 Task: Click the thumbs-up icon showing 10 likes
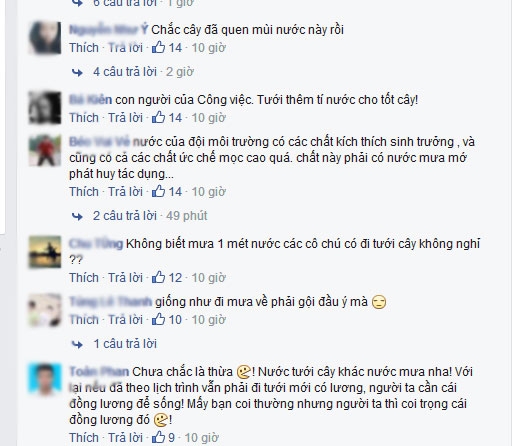(x=158, y=319)
